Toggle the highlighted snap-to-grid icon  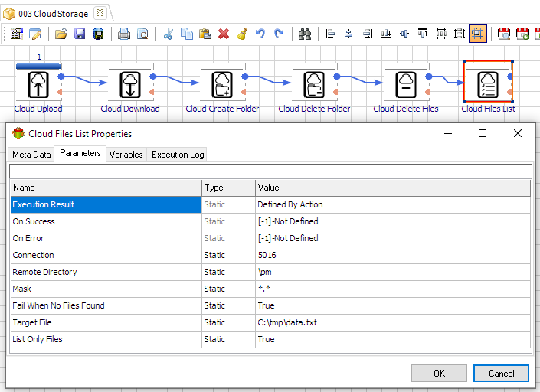[478, 34]
